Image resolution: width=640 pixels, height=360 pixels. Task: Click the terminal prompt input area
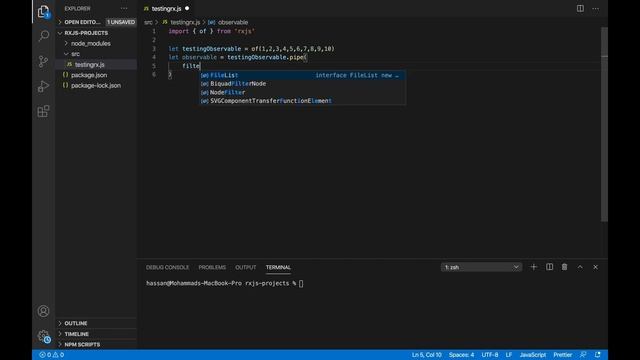pyautogui.click(x=301, y=283)
